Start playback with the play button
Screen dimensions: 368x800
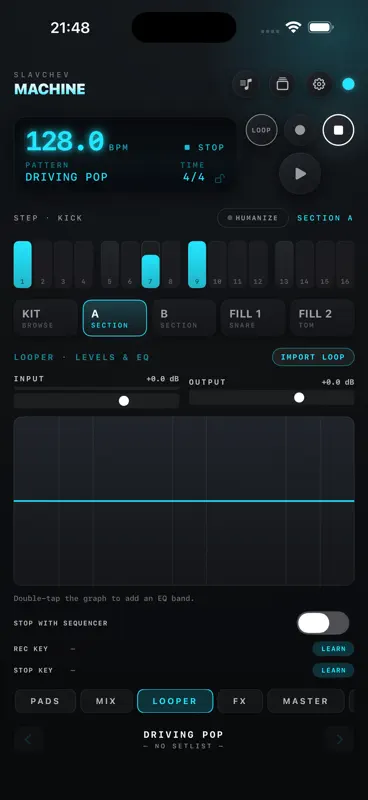(300, 173)
